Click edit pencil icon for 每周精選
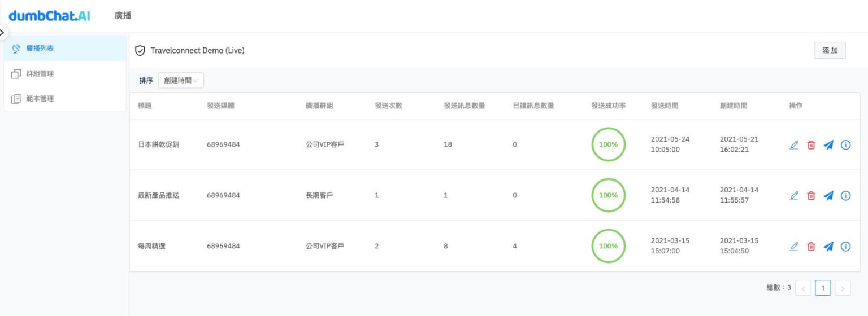 pyautogui.click(x=794, y=246)
